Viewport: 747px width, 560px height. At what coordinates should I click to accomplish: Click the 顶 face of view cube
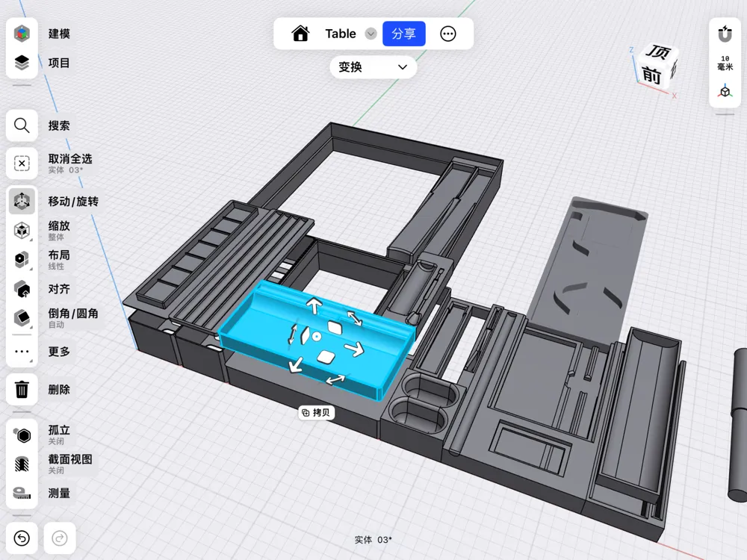[x=658, y=52]
